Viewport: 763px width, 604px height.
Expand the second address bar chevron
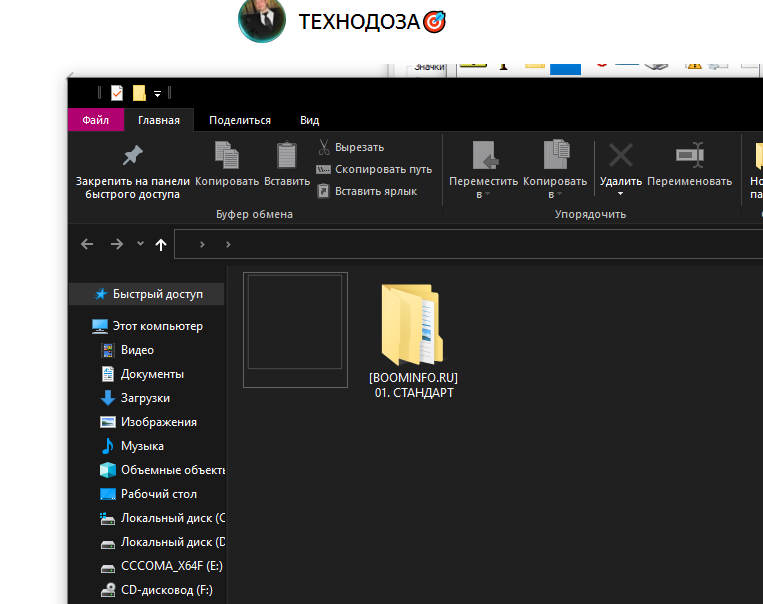[228, 244]
